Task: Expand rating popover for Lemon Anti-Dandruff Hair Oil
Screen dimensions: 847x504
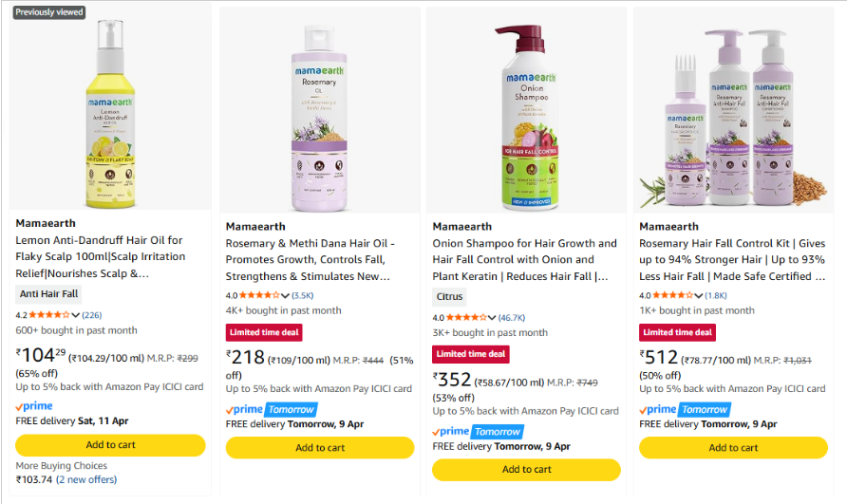Action: (x=76, y=315)
